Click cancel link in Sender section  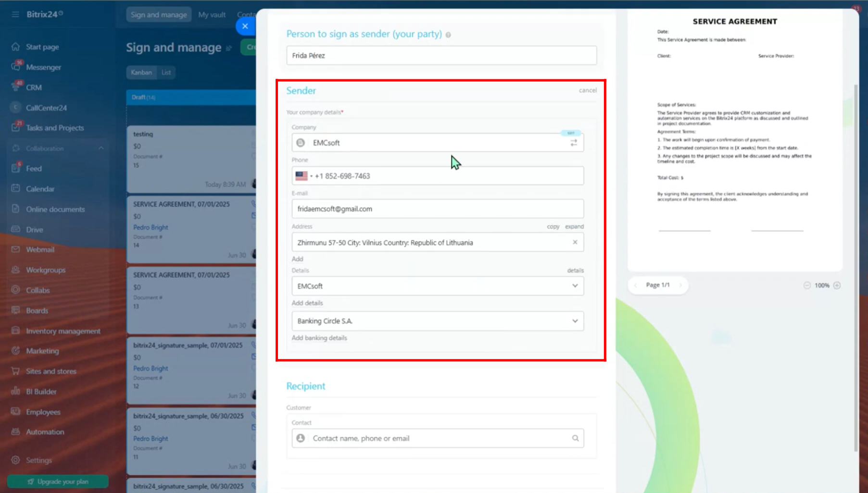(588, 90)
